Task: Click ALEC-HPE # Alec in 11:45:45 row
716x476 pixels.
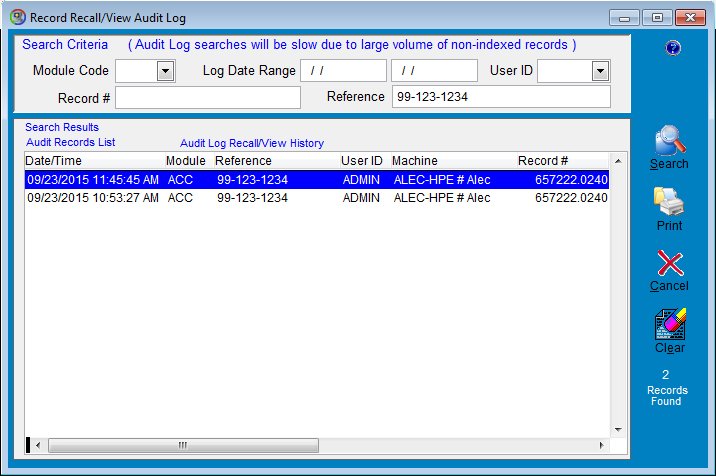Action: 442,180
